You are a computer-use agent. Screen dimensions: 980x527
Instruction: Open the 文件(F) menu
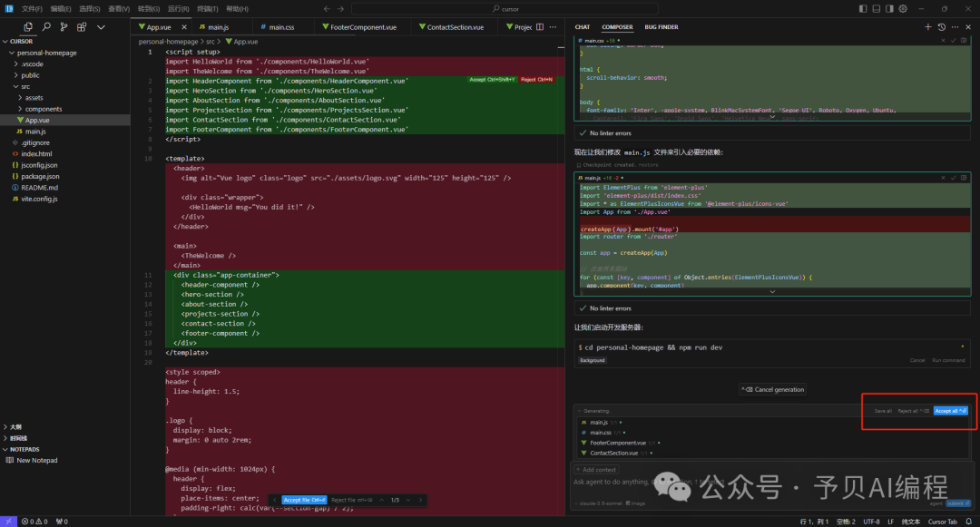tap(32, 9)
